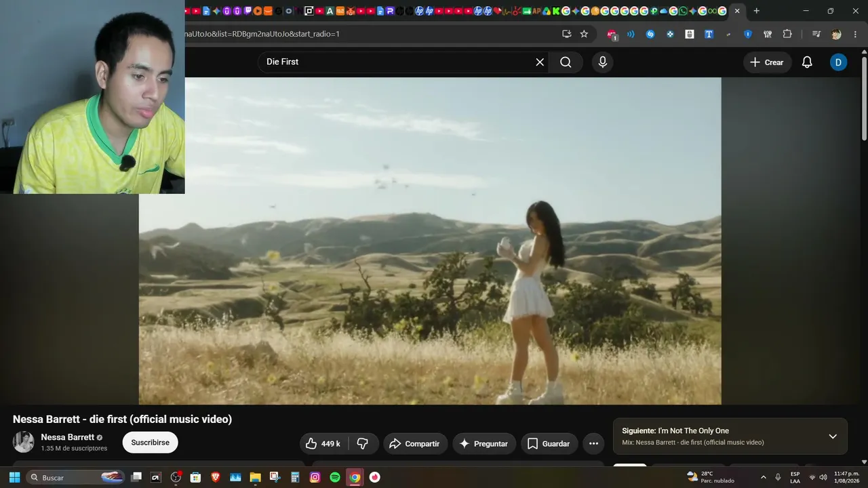Open the Nessa Barrett channel name link
The image size is (868, 488).
(x=67, y=437)
